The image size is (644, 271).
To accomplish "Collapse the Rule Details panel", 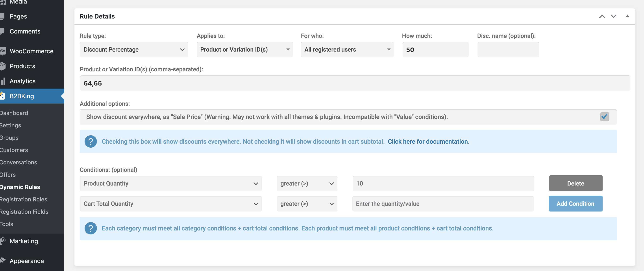I will [627, 16].
